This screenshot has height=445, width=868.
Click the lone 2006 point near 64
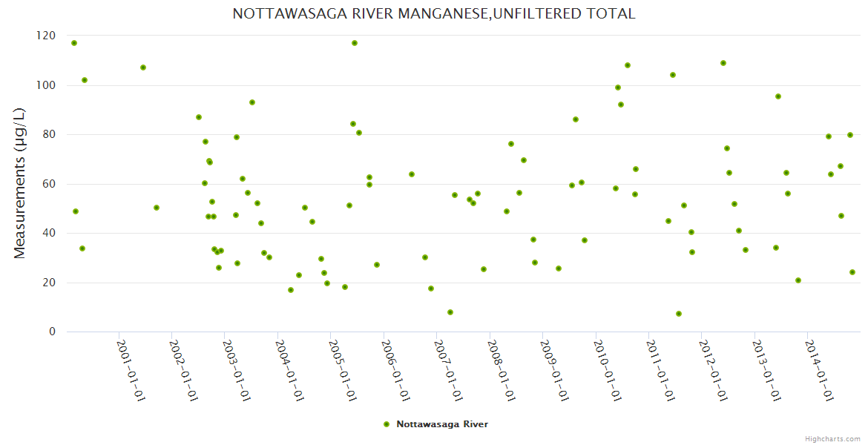pos(412,174)
